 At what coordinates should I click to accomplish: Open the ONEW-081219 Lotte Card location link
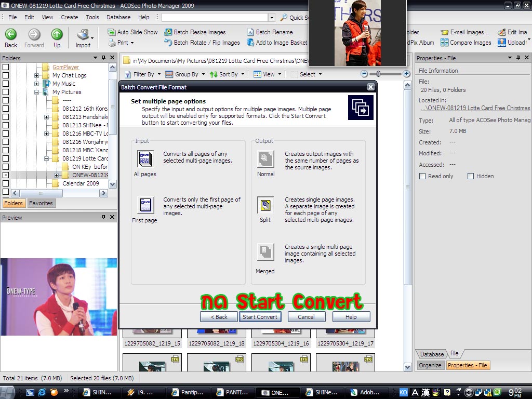[475, 108]
